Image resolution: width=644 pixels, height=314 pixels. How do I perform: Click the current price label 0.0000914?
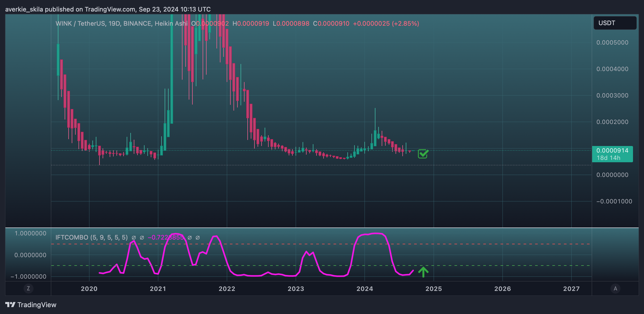612,150
